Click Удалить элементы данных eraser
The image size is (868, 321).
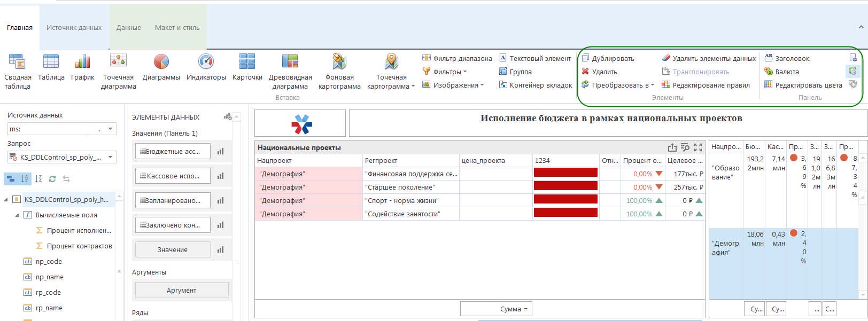pos(709,58)
